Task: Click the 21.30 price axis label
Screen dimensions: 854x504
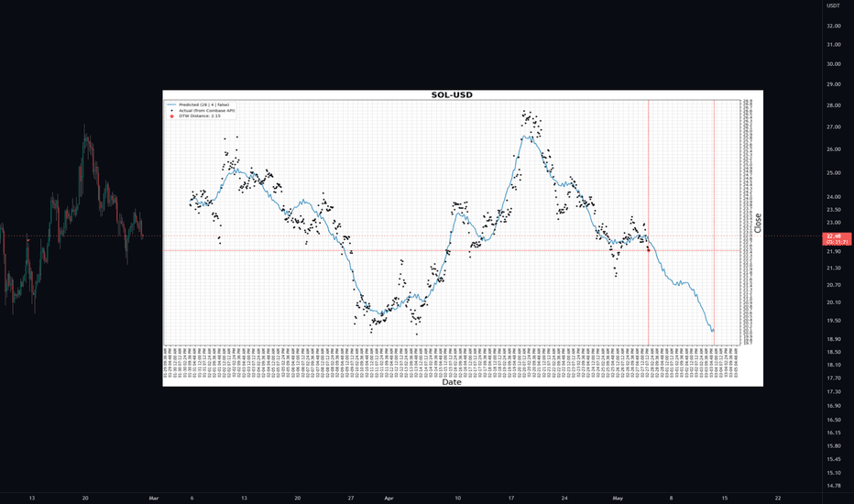Action: 833,268
